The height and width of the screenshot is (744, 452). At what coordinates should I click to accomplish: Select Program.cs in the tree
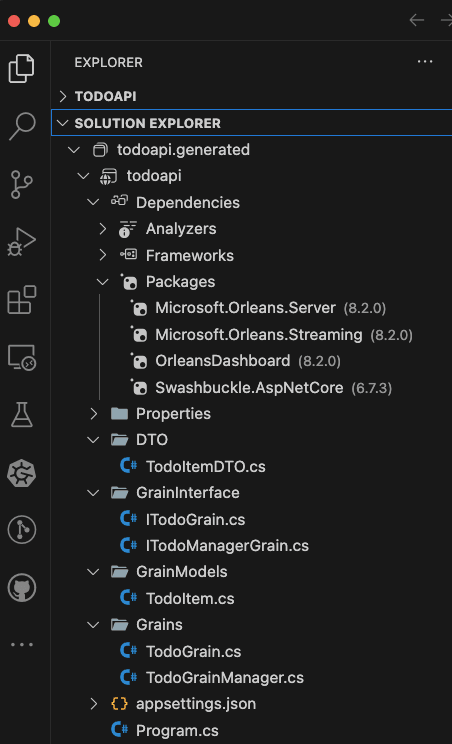177,730
